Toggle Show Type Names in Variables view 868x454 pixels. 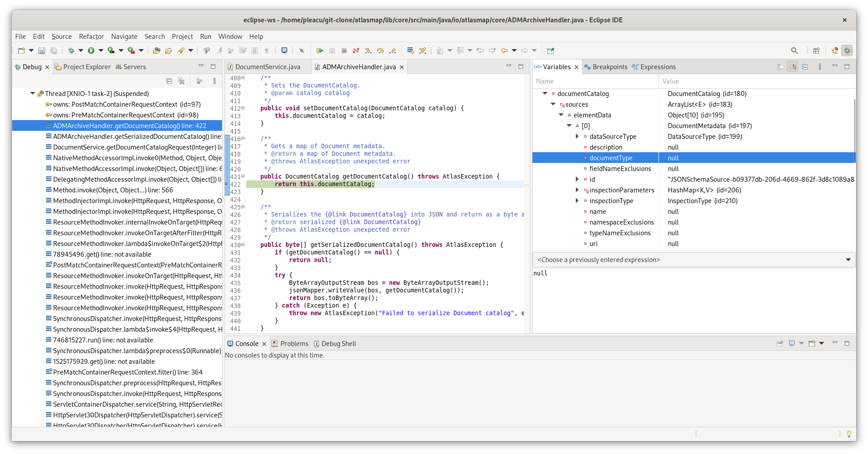coord(780,67)
